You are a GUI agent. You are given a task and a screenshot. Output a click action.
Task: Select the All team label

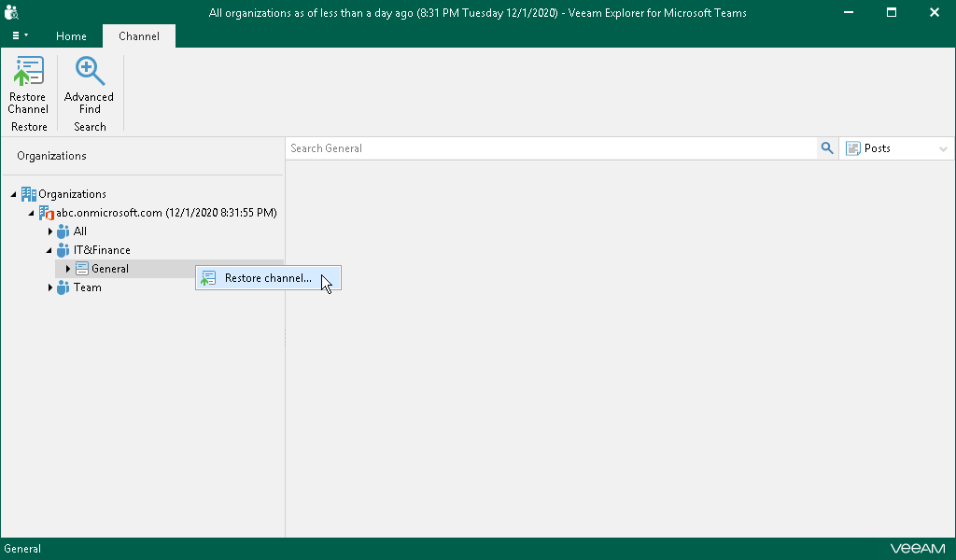tap(80, 231)
